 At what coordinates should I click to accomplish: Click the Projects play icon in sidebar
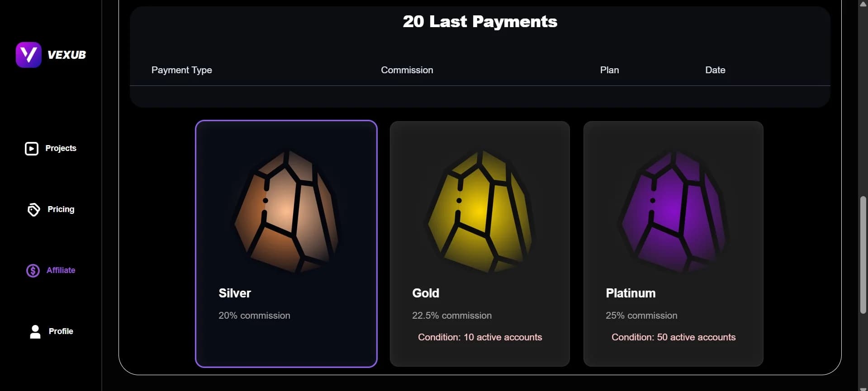click(32, 148)
